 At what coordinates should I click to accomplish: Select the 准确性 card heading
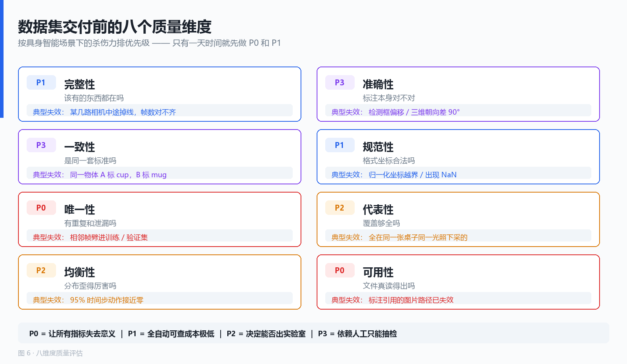(x=378, y=84)
